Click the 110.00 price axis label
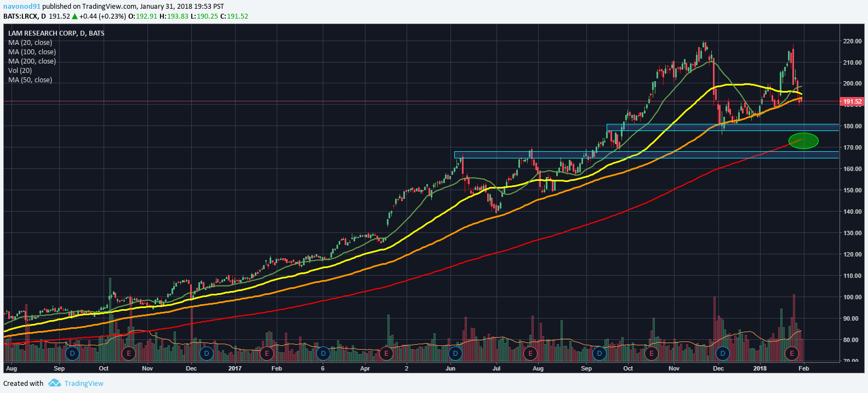This screenshot has width=868, height=393. [x=852, y=276]
